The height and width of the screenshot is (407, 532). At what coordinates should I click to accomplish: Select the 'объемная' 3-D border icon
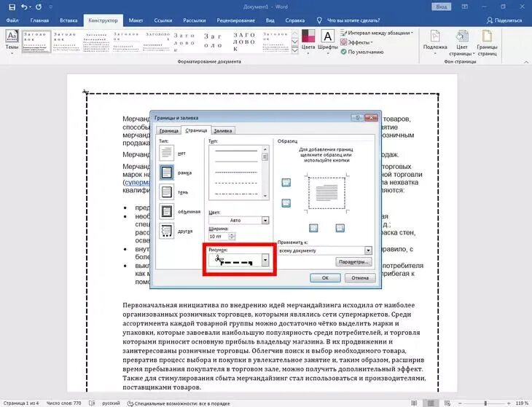pyautogui.click(x=166, y=211)
